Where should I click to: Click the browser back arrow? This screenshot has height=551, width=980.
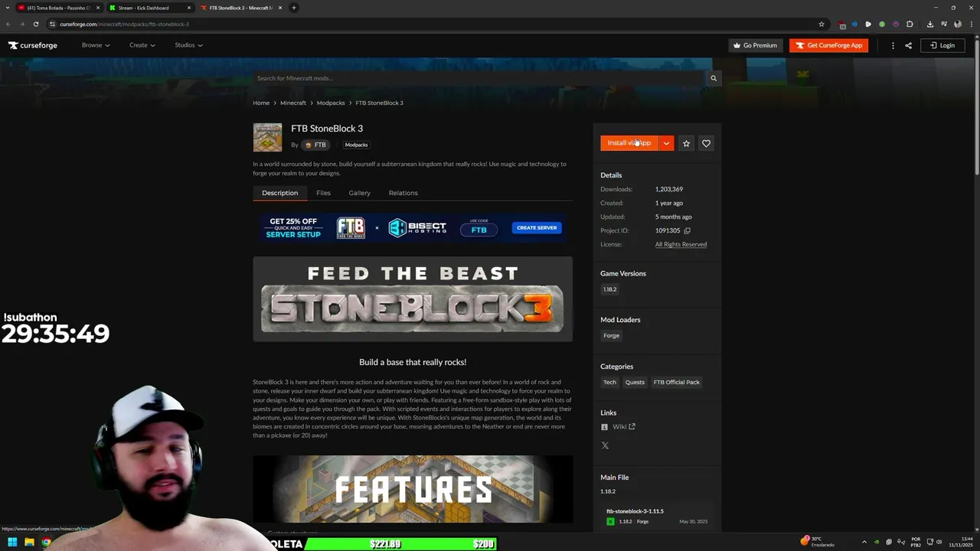pos(8,24)
